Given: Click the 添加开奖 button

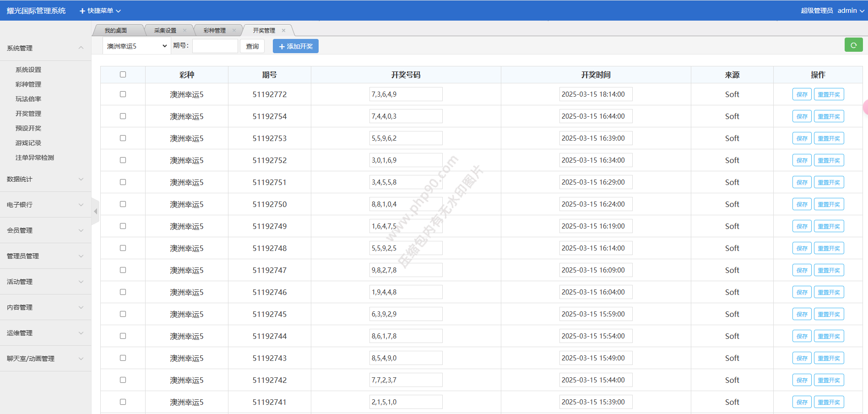Looking at the screenshot, I should (295, 46).
